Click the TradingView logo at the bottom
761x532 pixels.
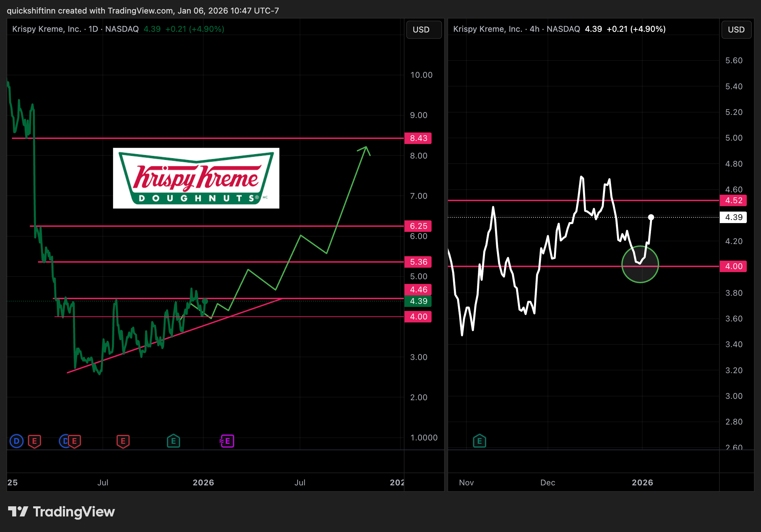tap(62, 512)
